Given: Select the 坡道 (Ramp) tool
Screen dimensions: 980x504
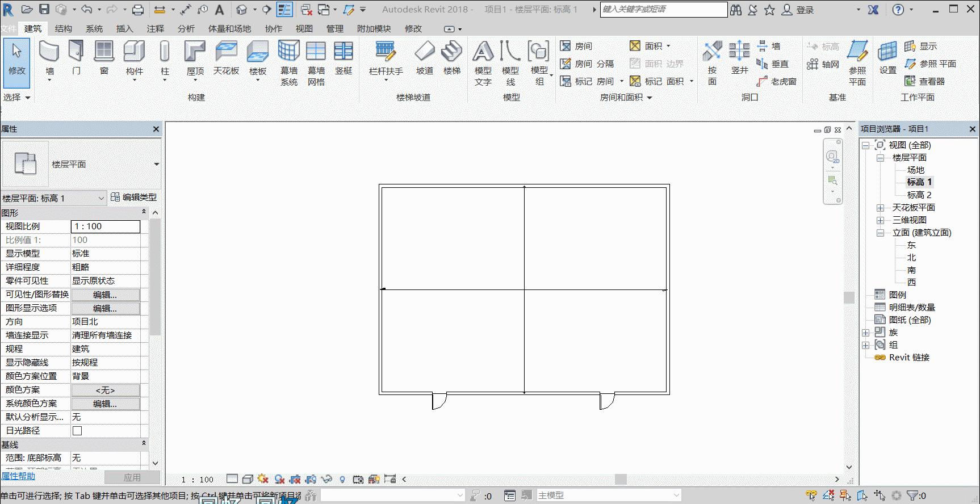Looking at the screenshot, I should coord(425,58).
